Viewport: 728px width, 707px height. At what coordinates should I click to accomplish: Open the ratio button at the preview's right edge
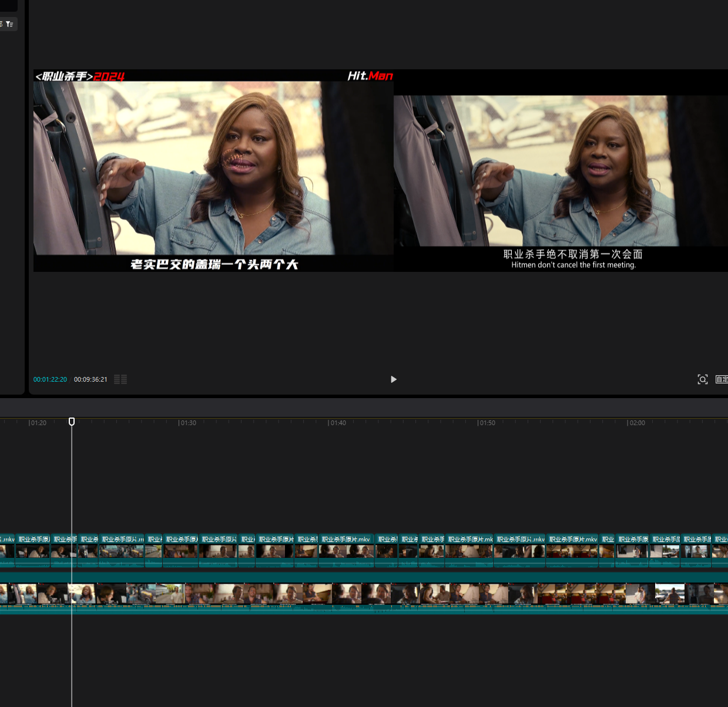[x=722, y=379]
